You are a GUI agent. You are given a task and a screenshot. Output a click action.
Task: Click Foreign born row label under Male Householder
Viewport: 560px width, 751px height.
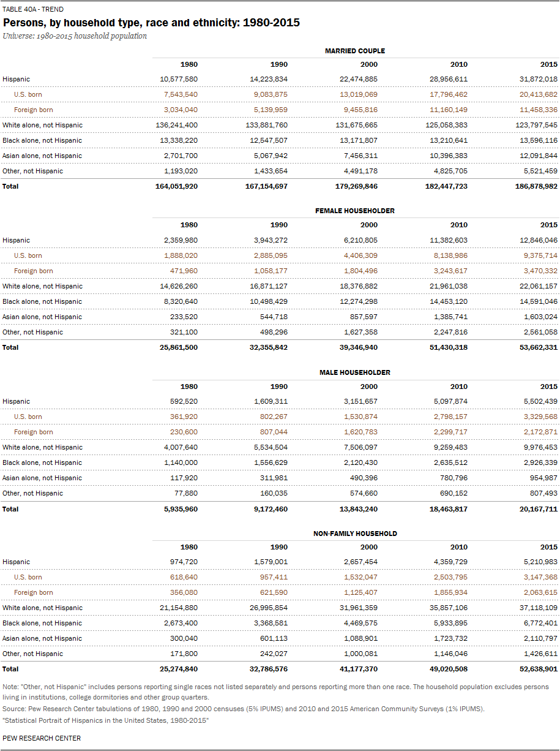tap(34, 432)
